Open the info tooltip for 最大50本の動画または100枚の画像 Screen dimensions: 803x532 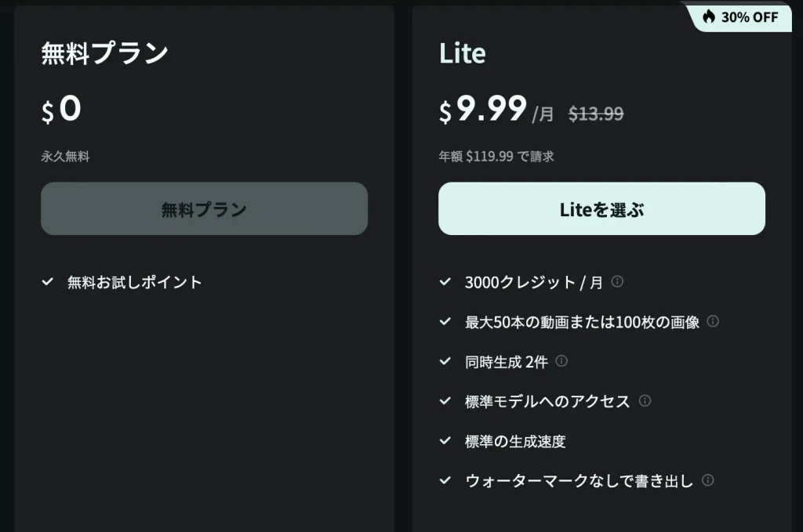pos(713,321)
